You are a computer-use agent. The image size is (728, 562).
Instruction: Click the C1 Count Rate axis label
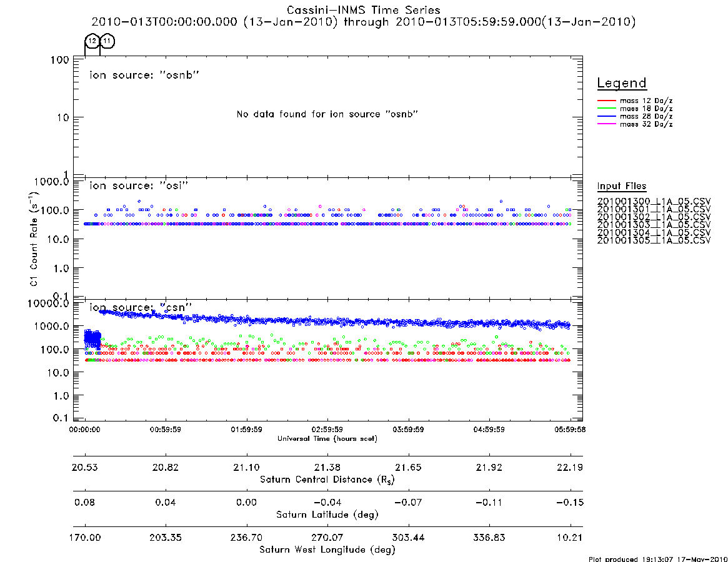coord(34,238)
